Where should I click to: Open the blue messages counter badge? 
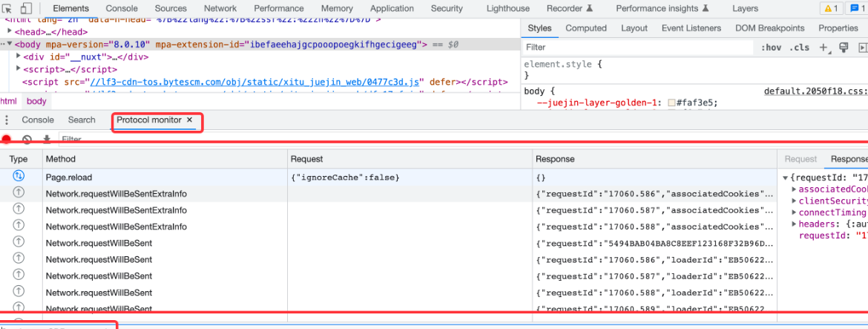(x=856, y=8)
